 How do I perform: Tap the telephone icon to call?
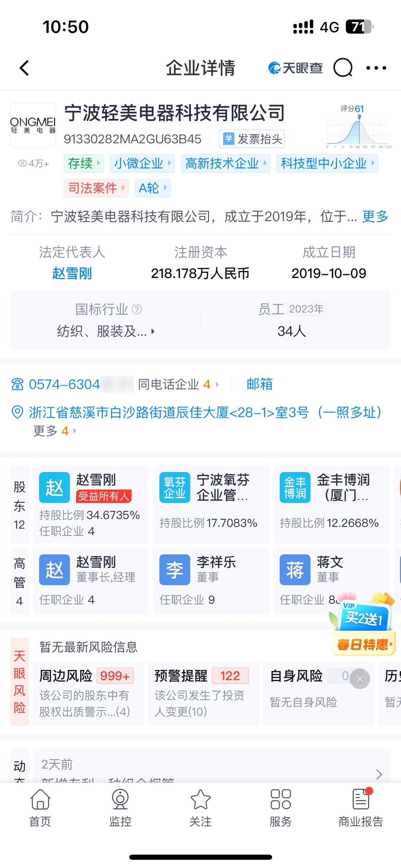[17, 385]
